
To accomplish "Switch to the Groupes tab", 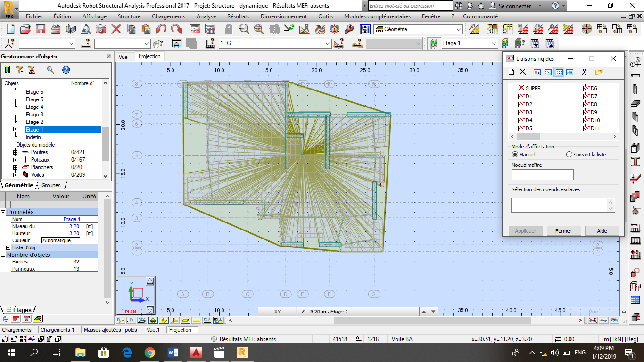I will [51, 185].
